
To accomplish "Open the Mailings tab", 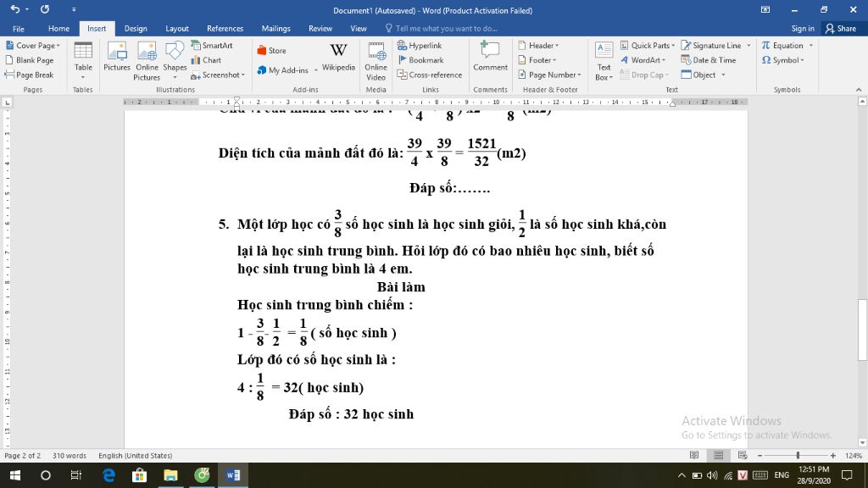I will pyautogui.click(x=275, y=28).
